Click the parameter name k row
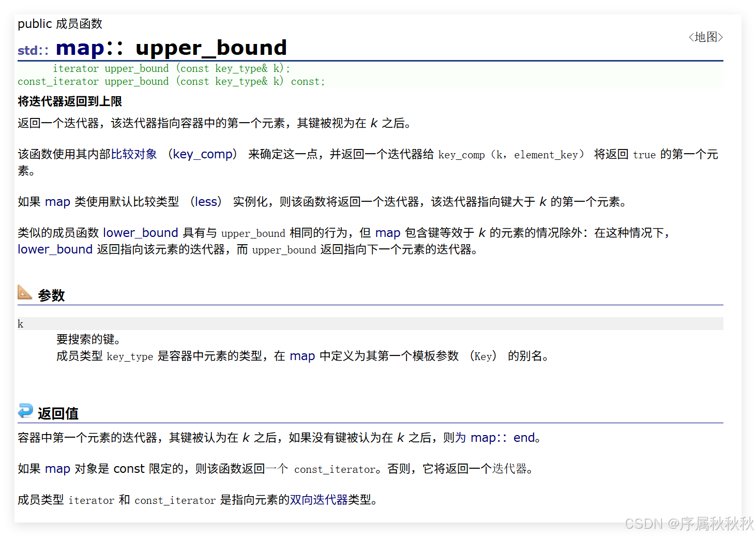This screenshot has height=537, width=756. pos(370,323)
